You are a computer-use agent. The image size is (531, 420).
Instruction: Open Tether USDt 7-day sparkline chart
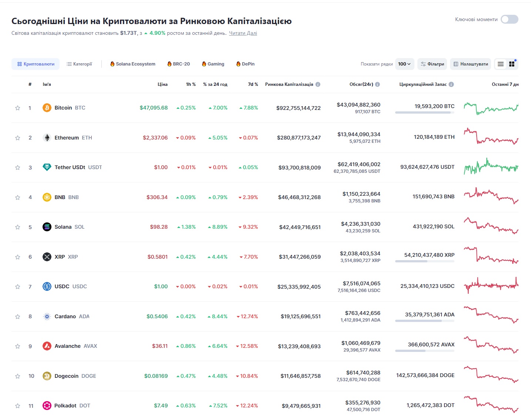[x=491, y=167]
